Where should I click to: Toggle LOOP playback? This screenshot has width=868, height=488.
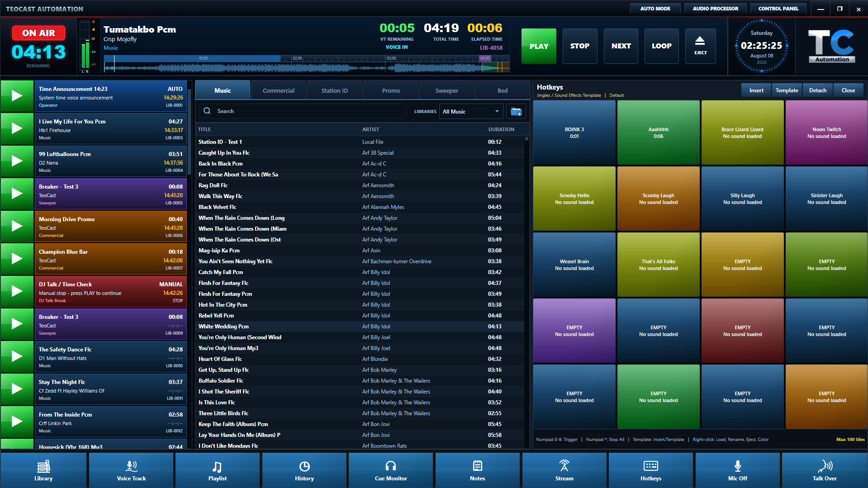tap(661, 46)
